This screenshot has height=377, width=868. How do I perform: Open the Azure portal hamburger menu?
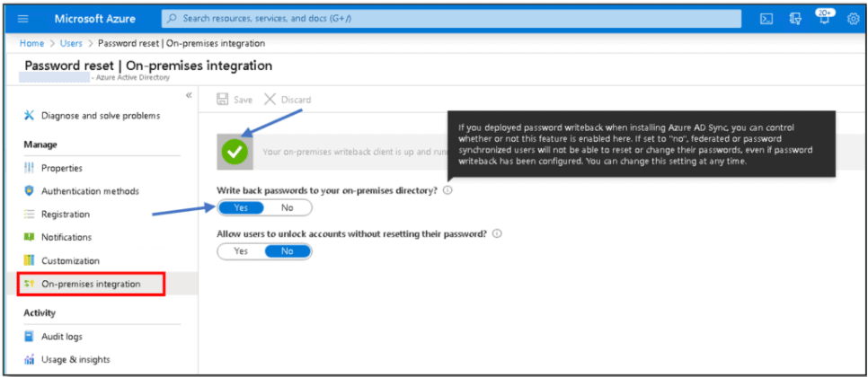[x=22, y=19]
